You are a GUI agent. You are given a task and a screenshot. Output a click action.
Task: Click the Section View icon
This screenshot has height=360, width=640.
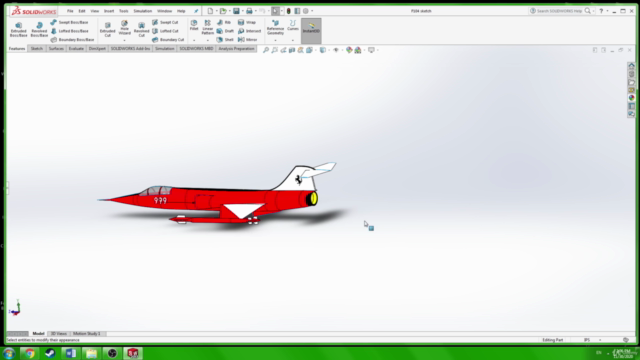[292, 50]
